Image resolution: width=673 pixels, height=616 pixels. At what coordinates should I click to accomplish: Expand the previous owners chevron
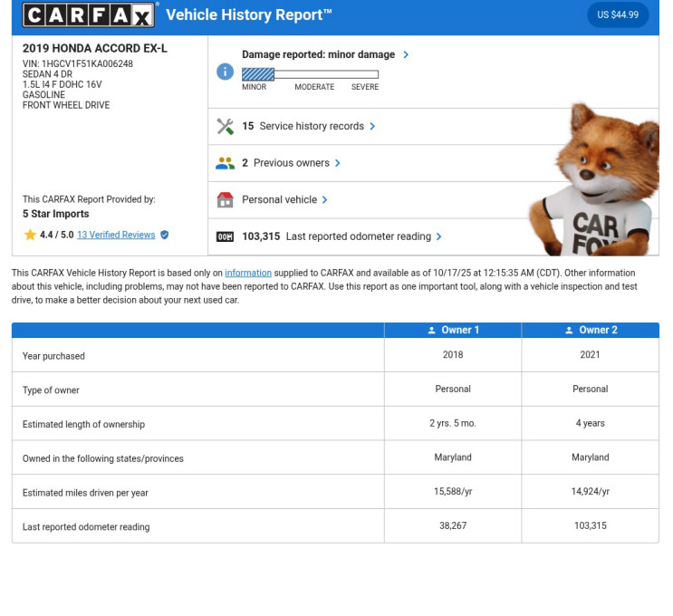(338, 163)
